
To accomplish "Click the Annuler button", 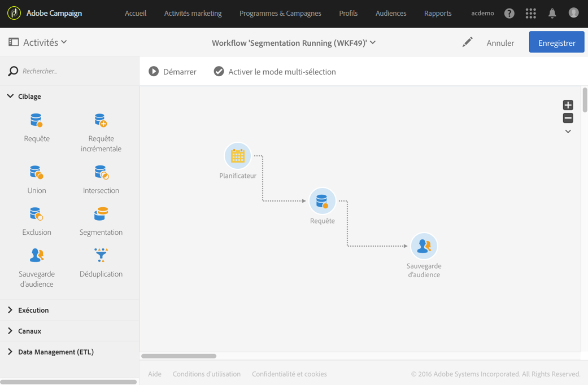I will 500,42.
